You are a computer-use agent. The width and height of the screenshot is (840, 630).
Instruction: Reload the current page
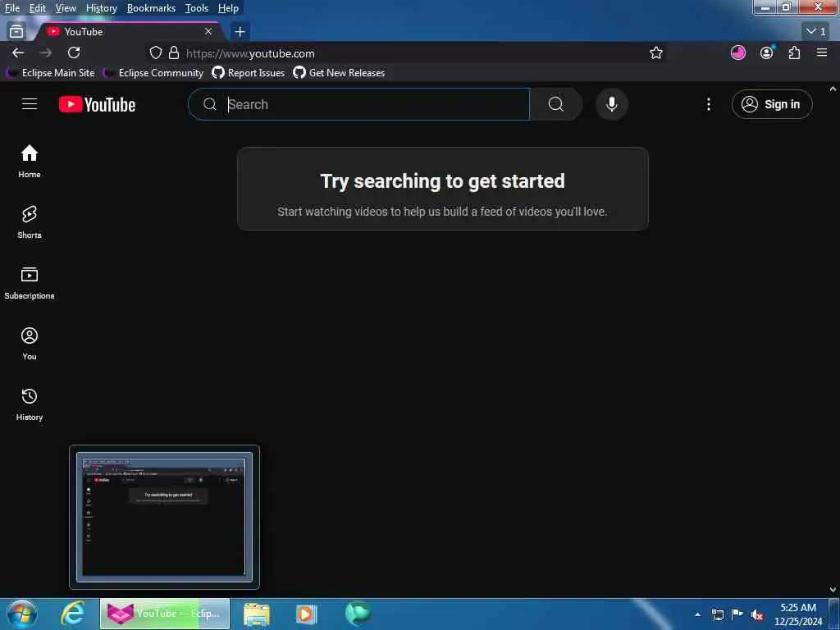click(x=74, y=52)
